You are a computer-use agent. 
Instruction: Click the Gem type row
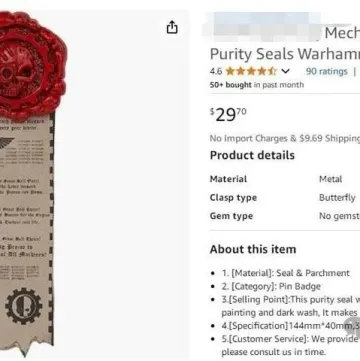click(x=285, y=216)
